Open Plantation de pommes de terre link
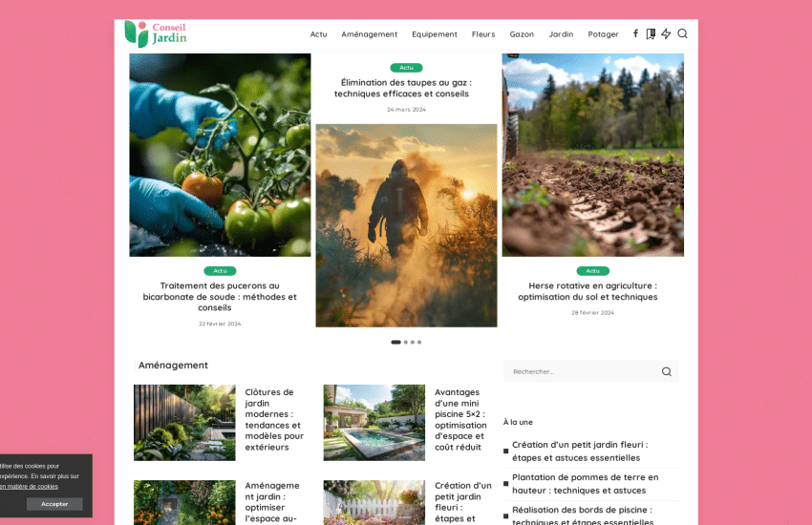The image size is (812, 525). tap(585, 483)
